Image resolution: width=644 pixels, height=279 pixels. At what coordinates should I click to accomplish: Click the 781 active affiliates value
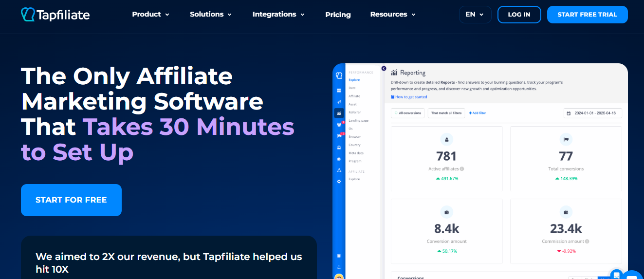pyautogui.click(x=446, y=156)
